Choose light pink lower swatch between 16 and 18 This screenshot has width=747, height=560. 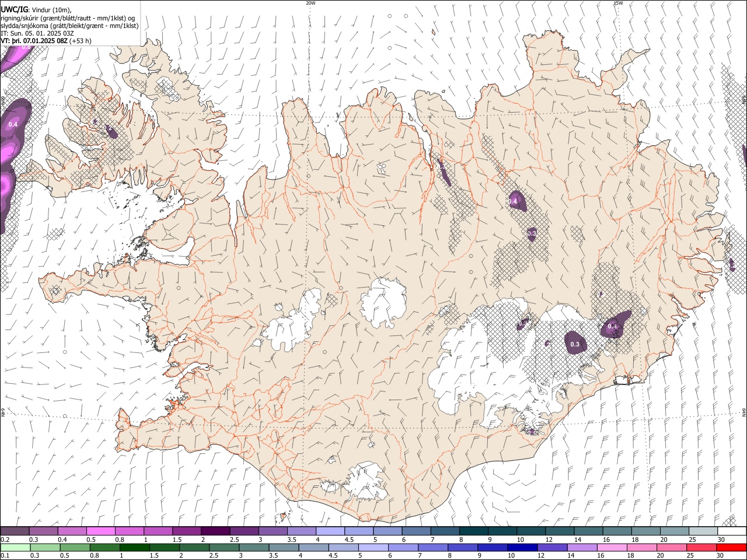tap(611, 548)
